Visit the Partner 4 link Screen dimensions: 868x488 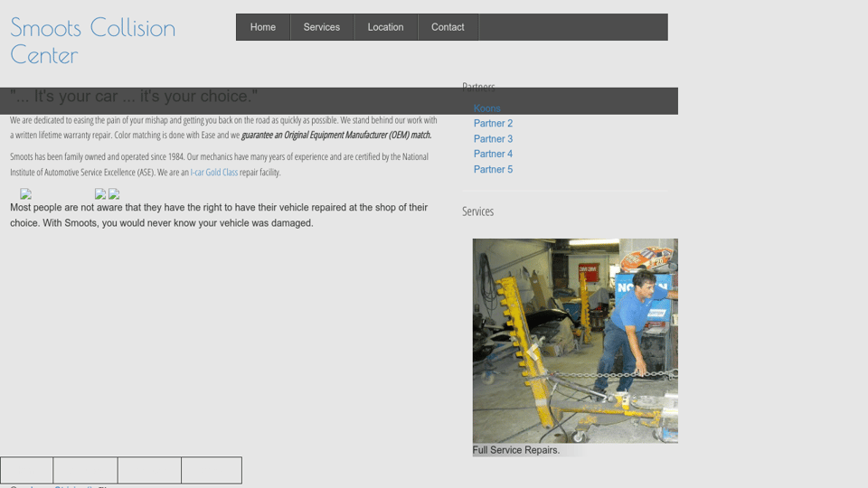(493, 155)
